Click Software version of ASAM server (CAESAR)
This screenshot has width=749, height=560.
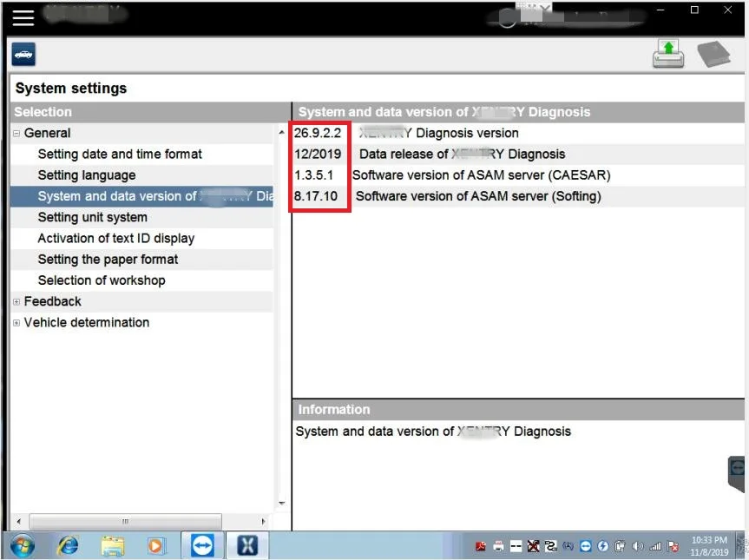coord(482,175)
